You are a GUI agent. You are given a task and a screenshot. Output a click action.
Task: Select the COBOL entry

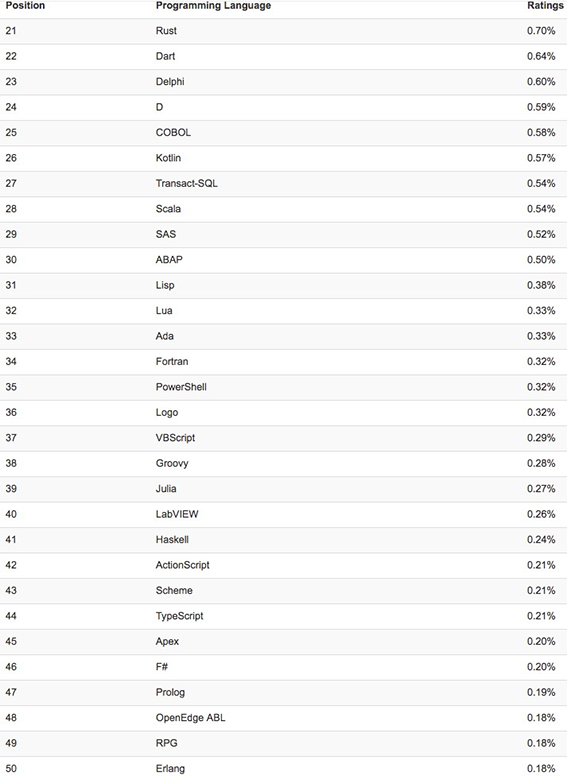point(173,132)
